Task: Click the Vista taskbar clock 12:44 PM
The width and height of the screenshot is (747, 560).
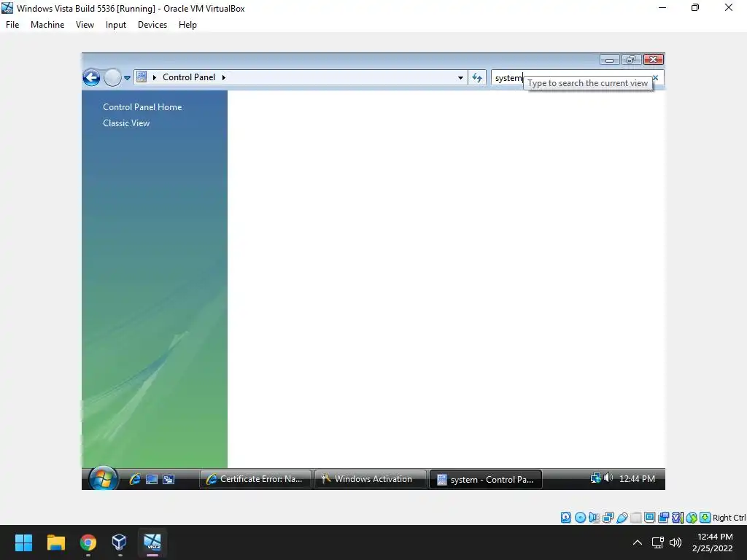Action: (637, 478)
